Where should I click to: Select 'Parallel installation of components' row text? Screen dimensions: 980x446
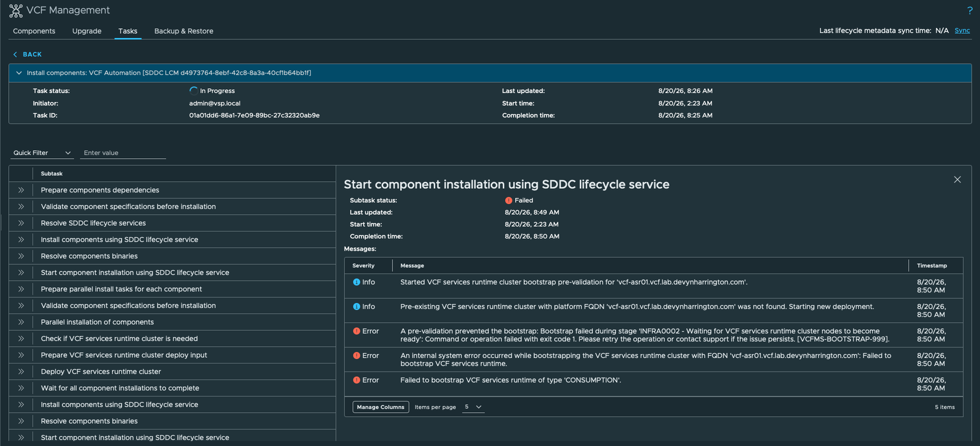97,322
